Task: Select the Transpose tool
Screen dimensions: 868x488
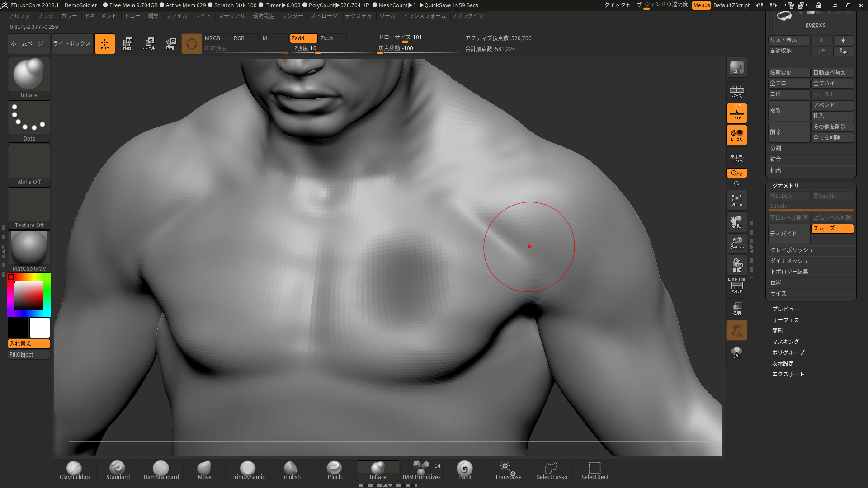Action: pos(508,469)
